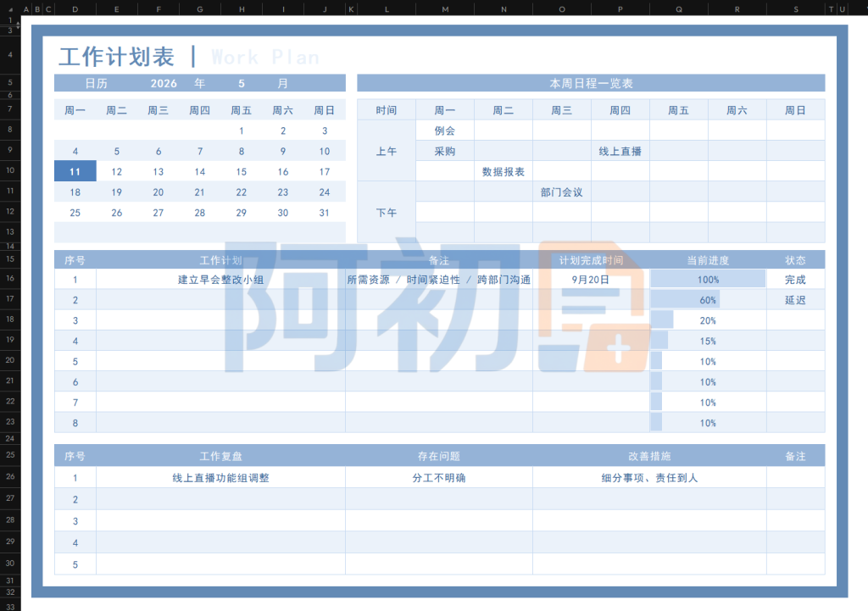Click the 100% progress bar cell
Image resolution: width=868 pixels, height=611 pixels.
pos(708,280)
